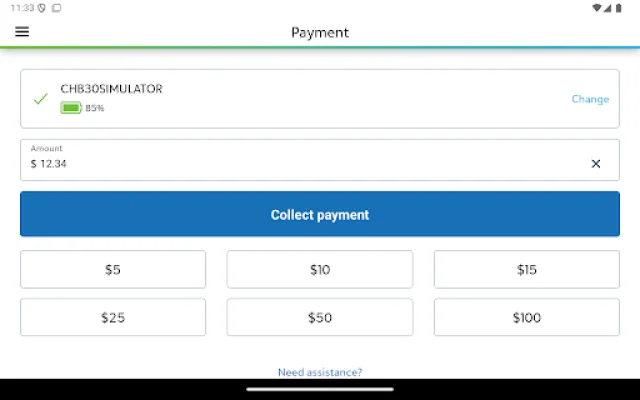The height and width of the screenshot is (400, 640).
Task: Clear the amount field with X
Action: point(596,163)
